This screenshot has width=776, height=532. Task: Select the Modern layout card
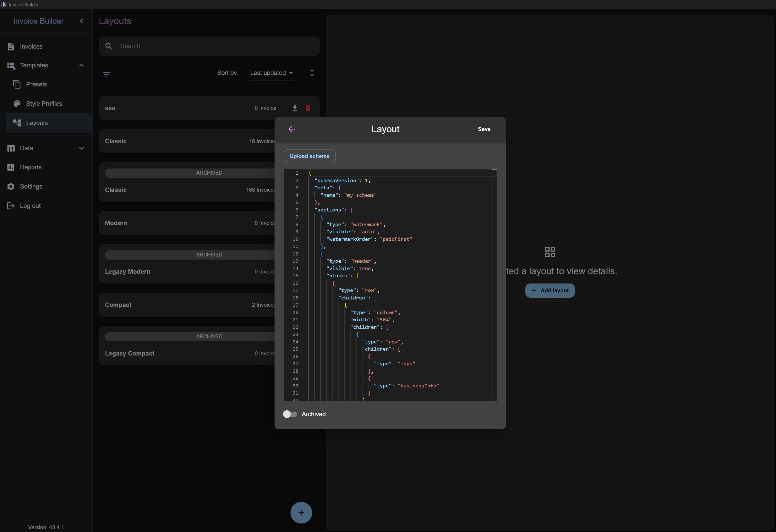coord(187,223)
